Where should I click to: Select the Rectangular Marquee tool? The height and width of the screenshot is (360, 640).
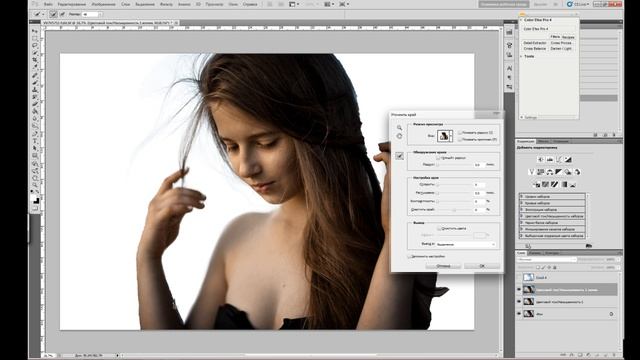point(35,38)
